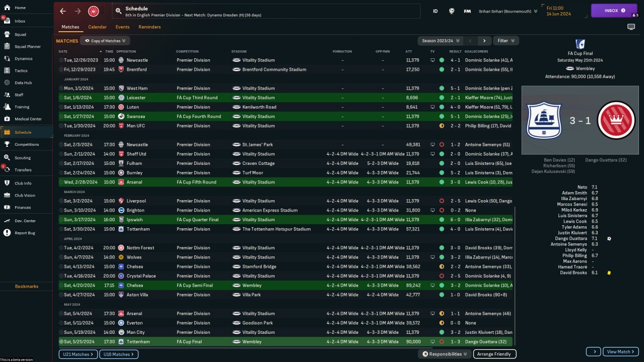
Task: Switch to the Calendar tab
Action: tap(97, 27)
